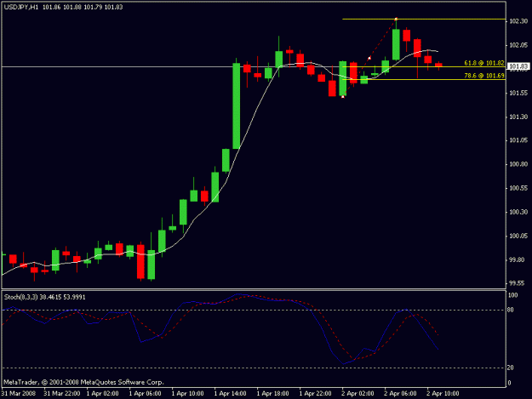
Task: Click the '1 Apr 18:00' time label
Action: tap(272, 394)
